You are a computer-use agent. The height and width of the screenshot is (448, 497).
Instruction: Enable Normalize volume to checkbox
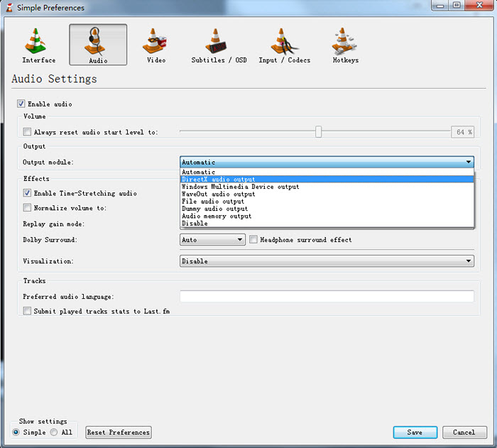click(27, 208)
